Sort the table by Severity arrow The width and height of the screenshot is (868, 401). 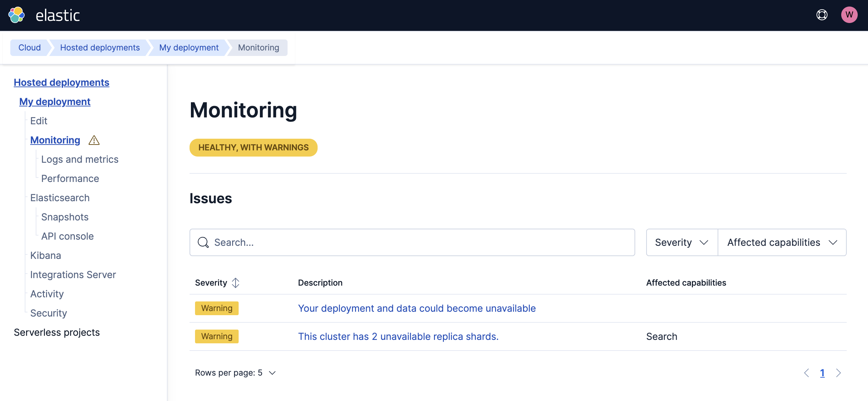coord(236,283)
